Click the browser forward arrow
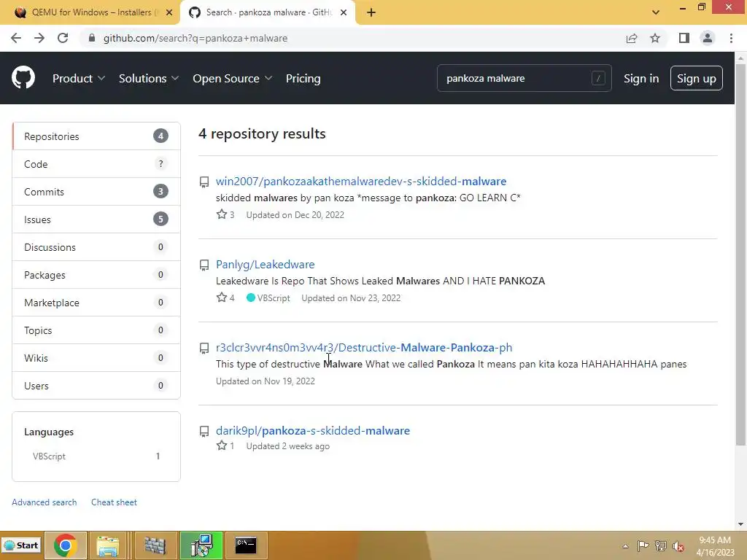 click(x=39, y=38)
